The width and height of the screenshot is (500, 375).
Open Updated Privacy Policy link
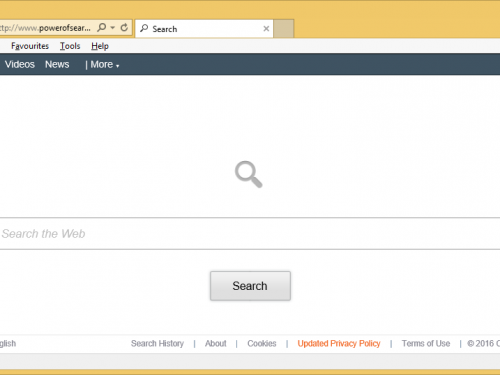pos(339,343)
